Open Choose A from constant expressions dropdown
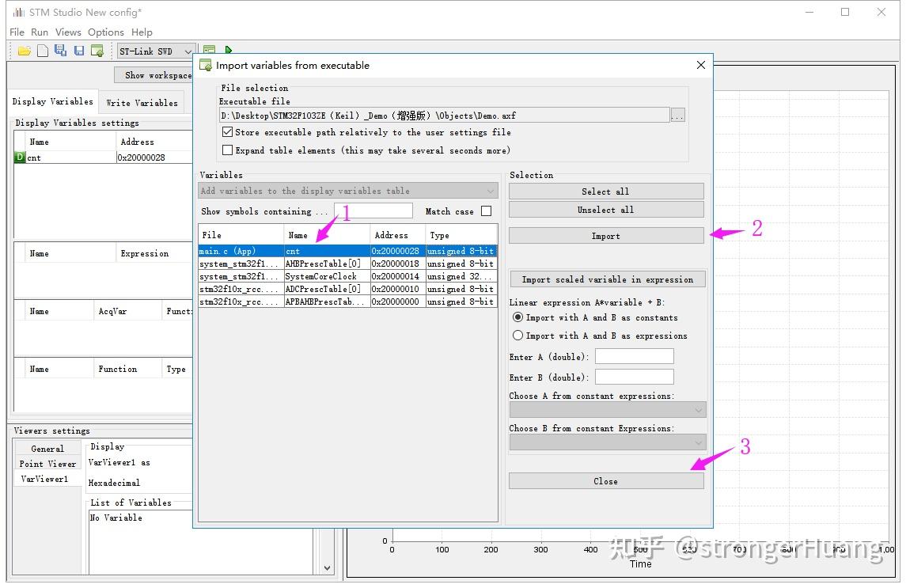The height and width of the screenshot is (588, 906). (607, 410)
